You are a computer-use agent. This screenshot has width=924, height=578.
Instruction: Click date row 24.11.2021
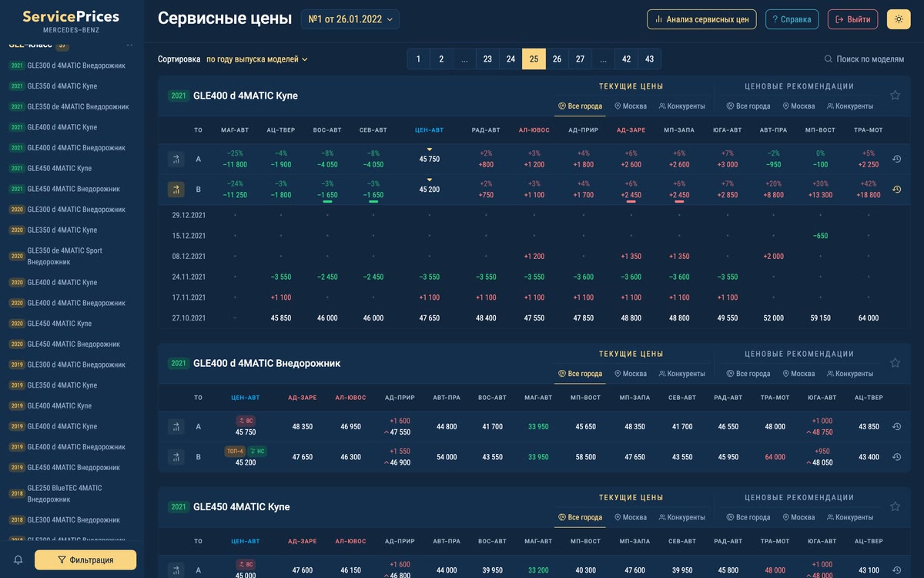(534, 277)
